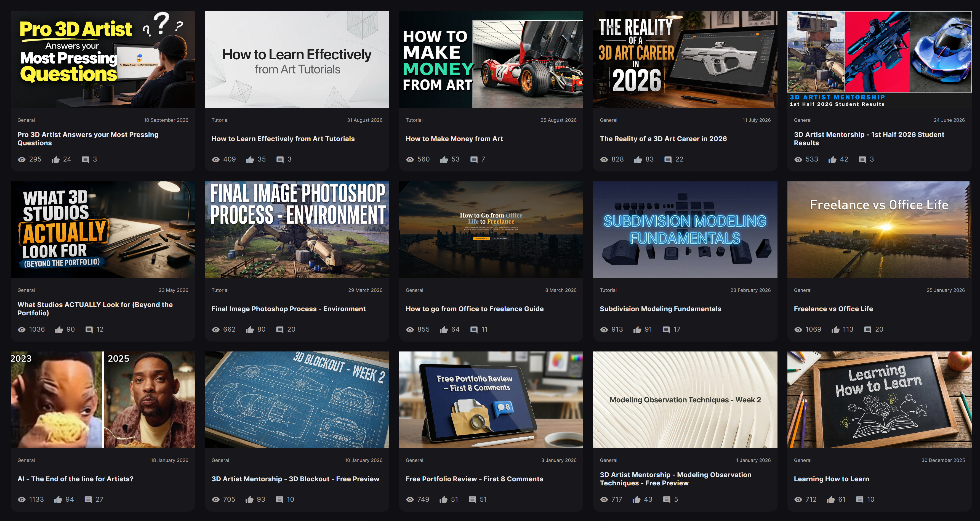The width and height of the screenshot is (980, 521).
Task: Open the 3D Blockout Week 2 blueprint thumbnail
Action: (297, 400)
